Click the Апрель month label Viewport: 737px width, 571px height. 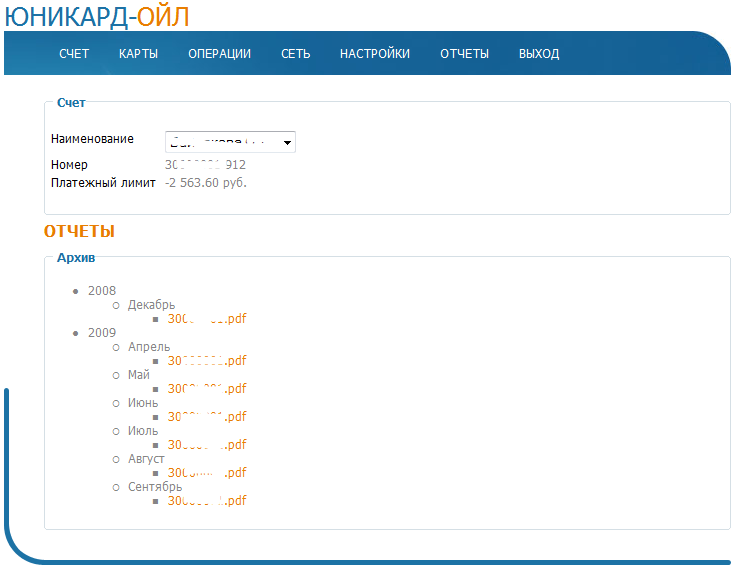click(149, 347)
